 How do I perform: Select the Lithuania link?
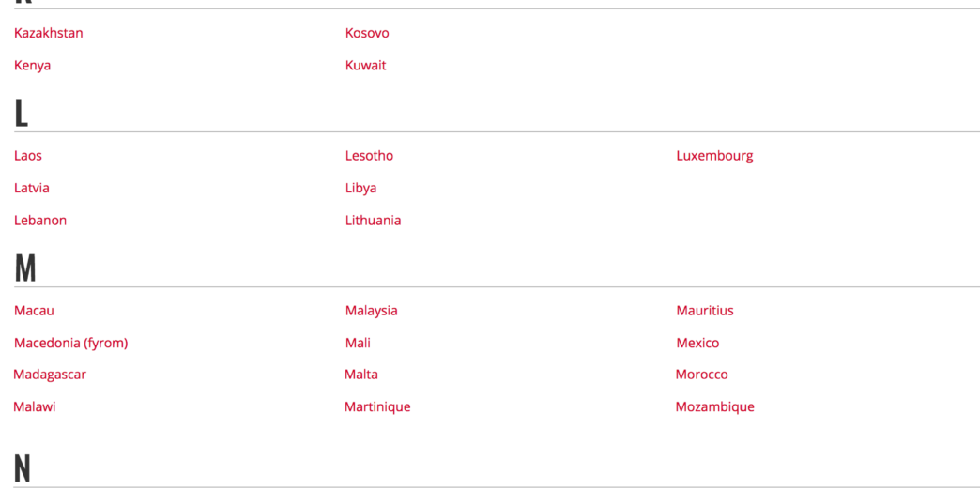click(x=373, y=221)
